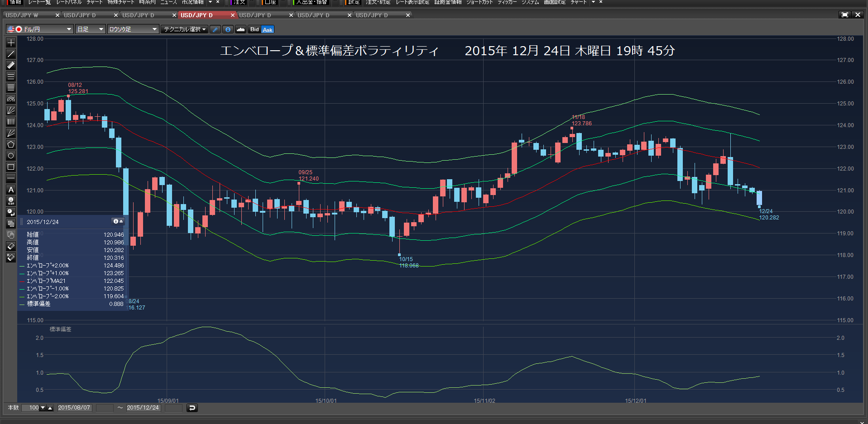The width and height of the screenshot is (868, 424).
Task: Click the pencil edit settings icon
Action: point(216,29)
